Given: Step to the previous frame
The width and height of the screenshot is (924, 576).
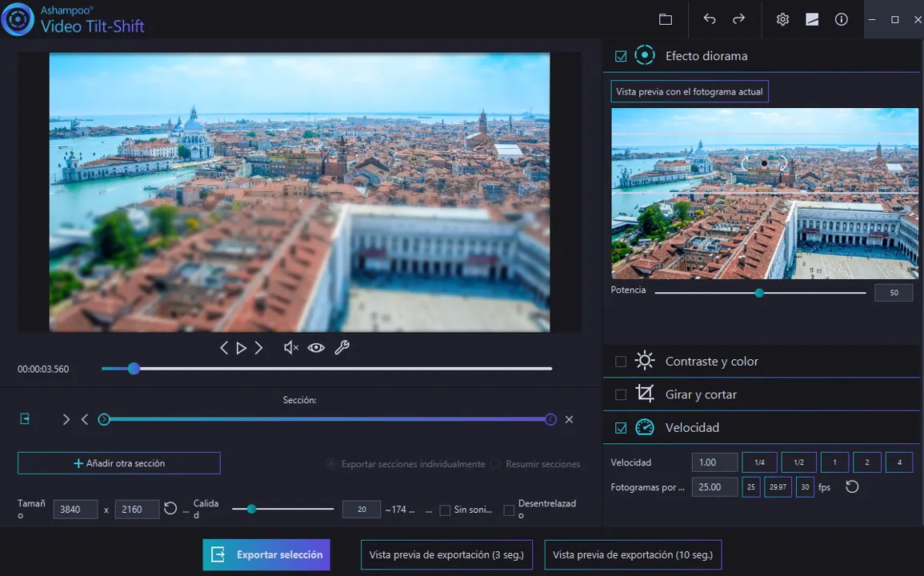Looking at the screenshot, I should pos(224,348).
